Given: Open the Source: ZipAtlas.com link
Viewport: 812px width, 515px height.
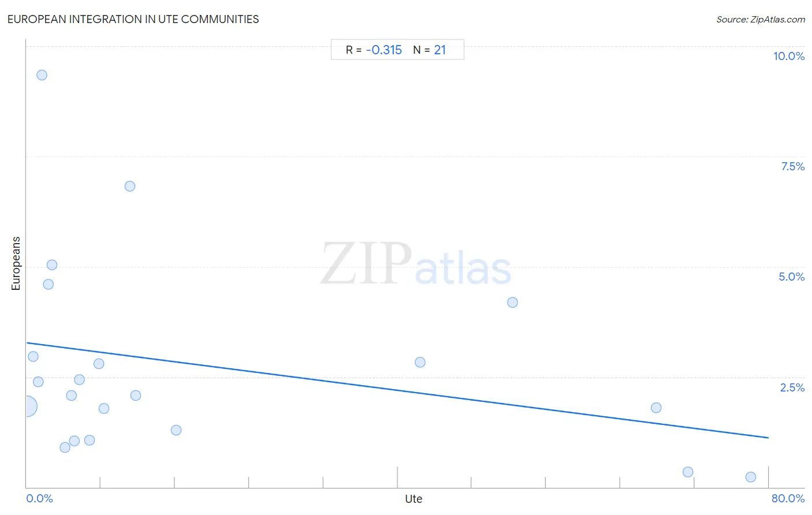Looking at the screenshot, I should pyautogui.click(x=761, y=19).
